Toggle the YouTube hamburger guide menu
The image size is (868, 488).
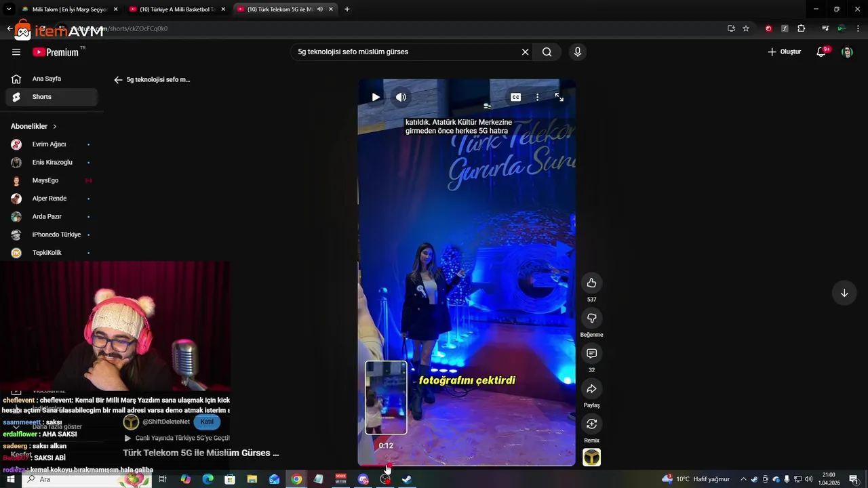[x=16, y=52]
